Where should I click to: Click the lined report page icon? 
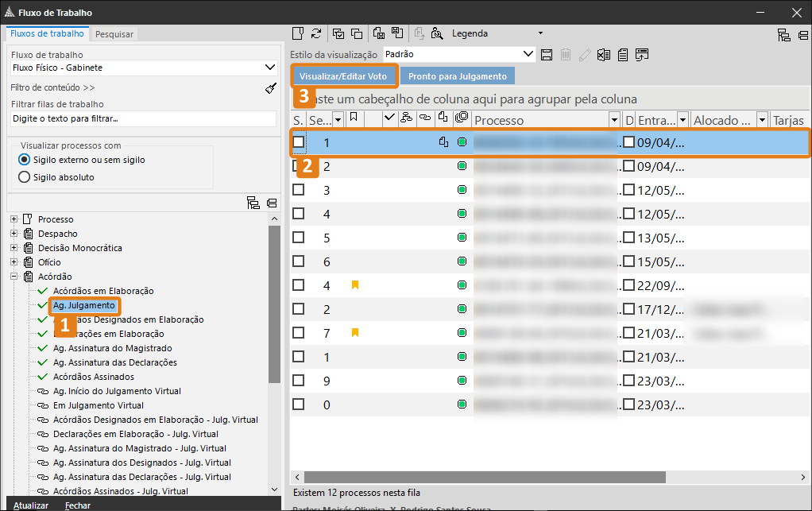pos(622,55)
